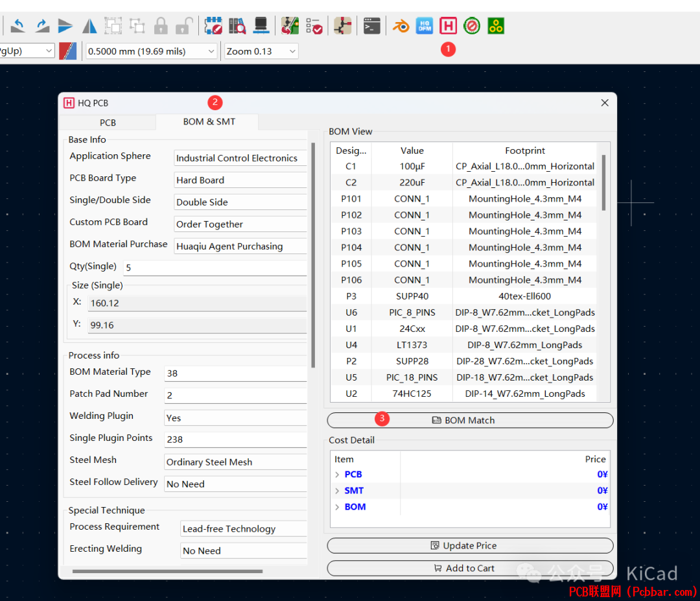
Task: Close the HQ PCB dialog
Action: [605, 102]
